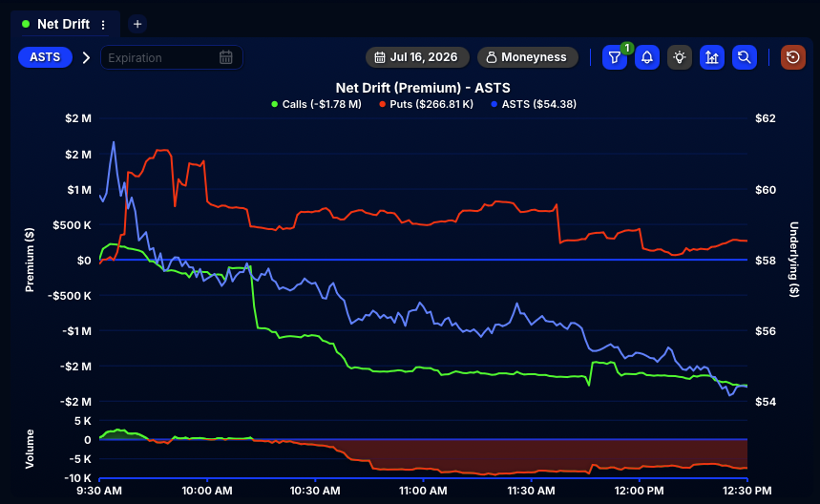Open the chart settings icon

(712, 57)
